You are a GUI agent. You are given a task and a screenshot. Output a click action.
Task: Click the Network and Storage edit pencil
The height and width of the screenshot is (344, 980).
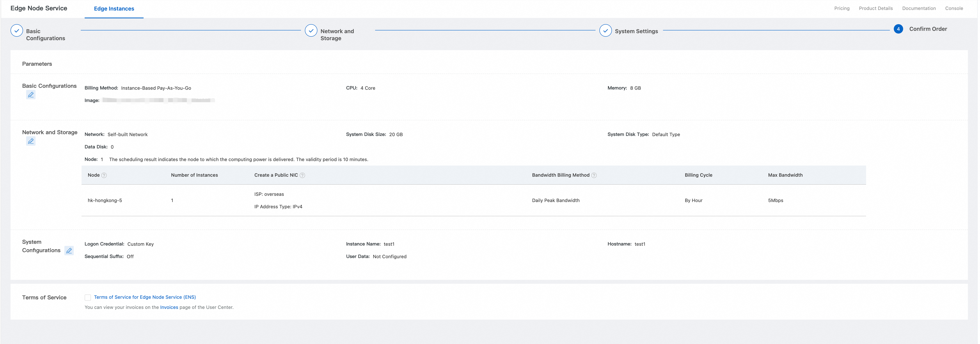pyautogui.click(x=31, y=141)
